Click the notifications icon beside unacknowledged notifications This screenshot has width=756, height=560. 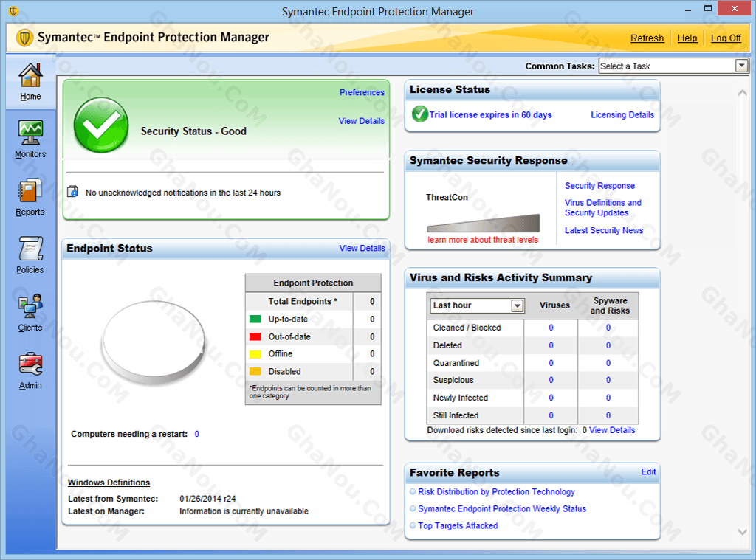point(73,192)
